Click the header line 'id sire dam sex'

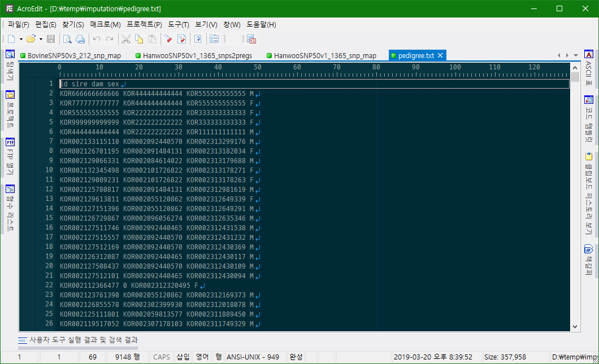(x=89, y=84)
